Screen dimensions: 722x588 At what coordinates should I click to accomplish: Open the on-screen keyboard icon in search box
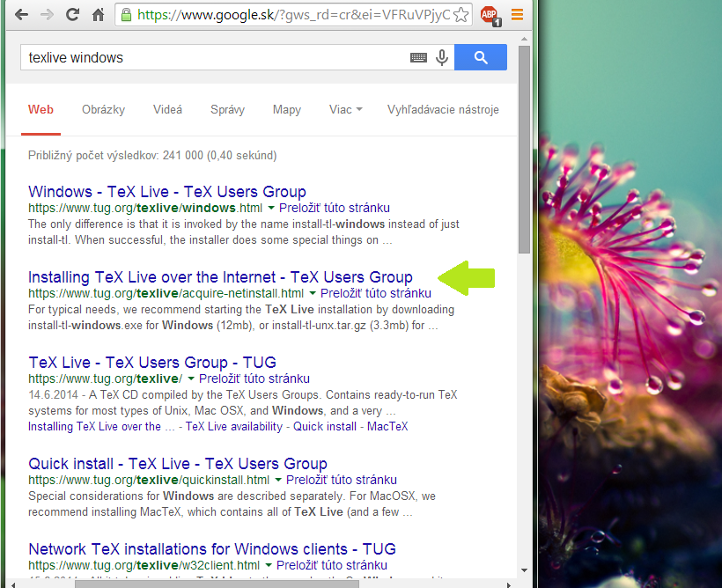click(x=418, y=57)
